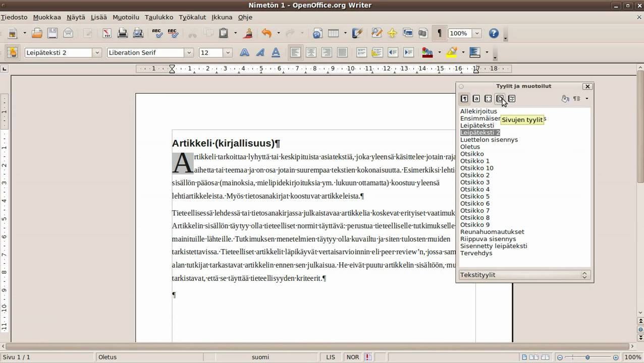Activate the format paintbrush
644x363 pixels.
(247, 33)
